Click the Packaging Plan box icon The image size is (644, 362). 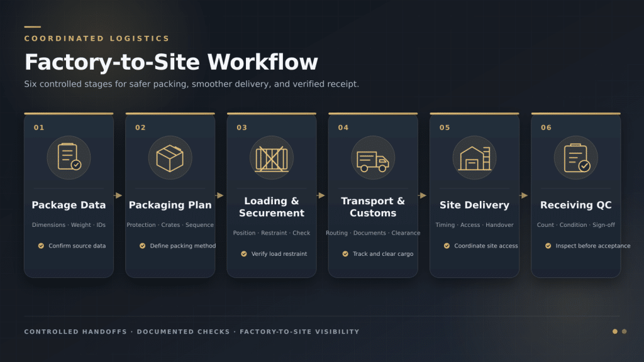(170, 158)
